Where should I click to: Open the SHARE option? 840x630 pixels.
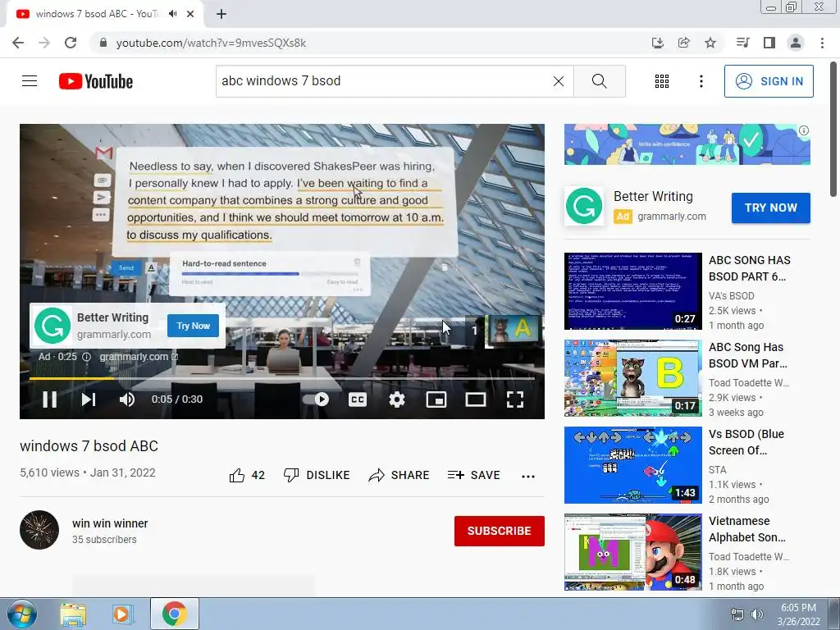pyautogui.click(x=399, y=475)
